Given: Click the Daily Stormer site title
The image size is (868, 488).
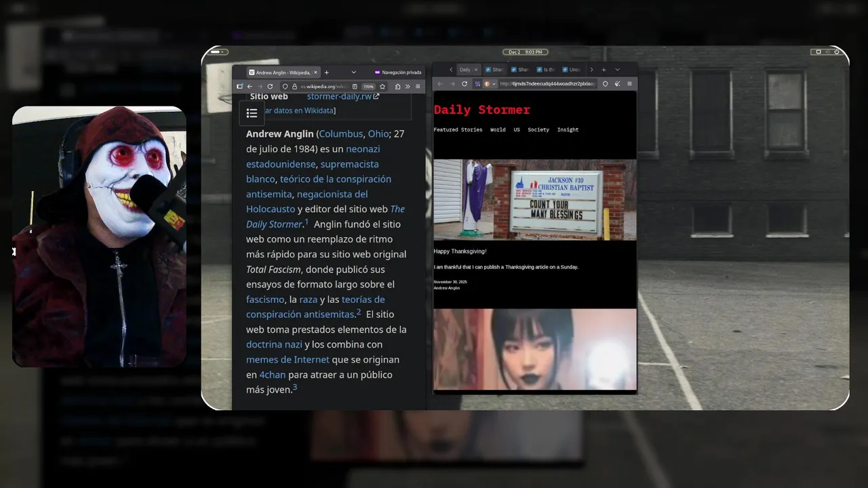Looking at the screenshot, I should pos(482,110).
